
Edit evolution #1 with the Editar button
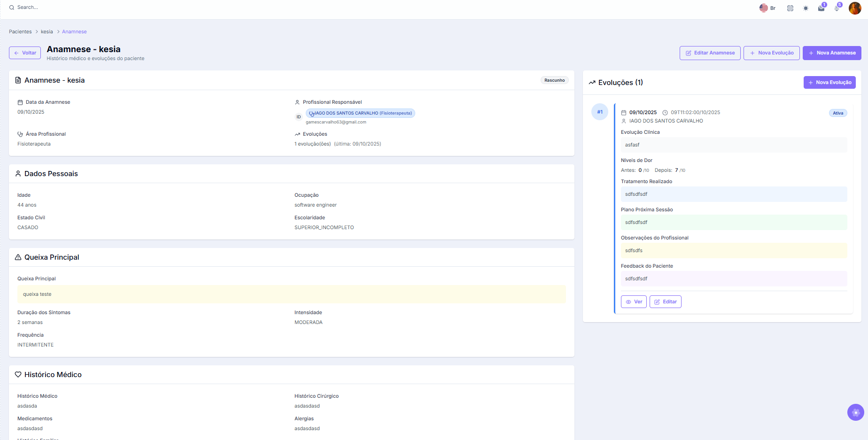[x=665, y=302]
